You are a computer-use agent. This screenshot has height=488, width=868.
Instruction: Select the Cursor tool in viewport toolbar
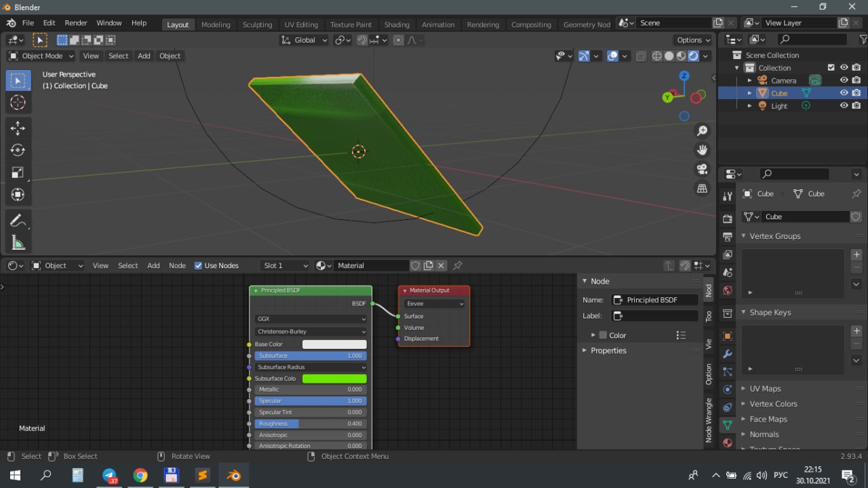[x=18, y=103]
